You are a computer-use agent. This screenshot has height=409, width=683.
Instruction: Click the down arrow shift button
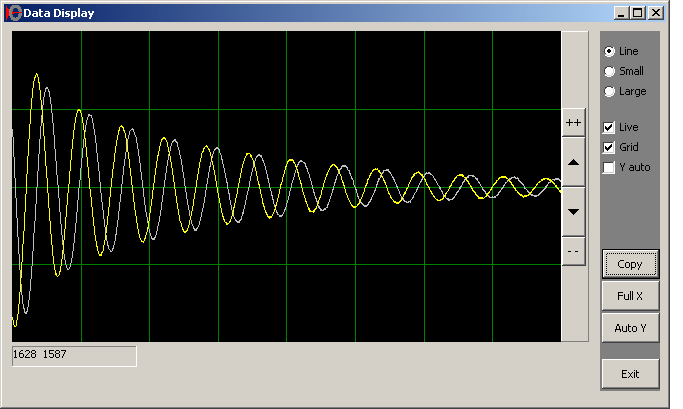(x=573, y=212)
